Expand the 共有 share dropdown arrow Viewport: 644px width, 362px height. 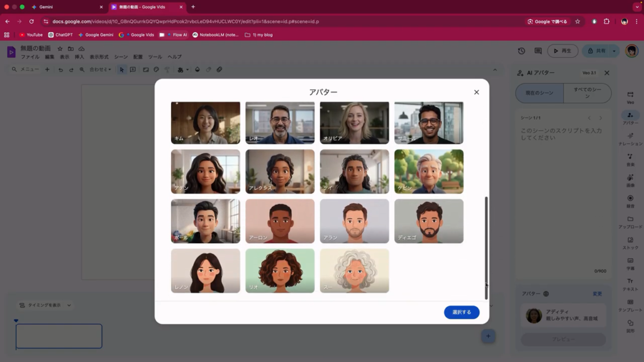[x=614, y=51]
